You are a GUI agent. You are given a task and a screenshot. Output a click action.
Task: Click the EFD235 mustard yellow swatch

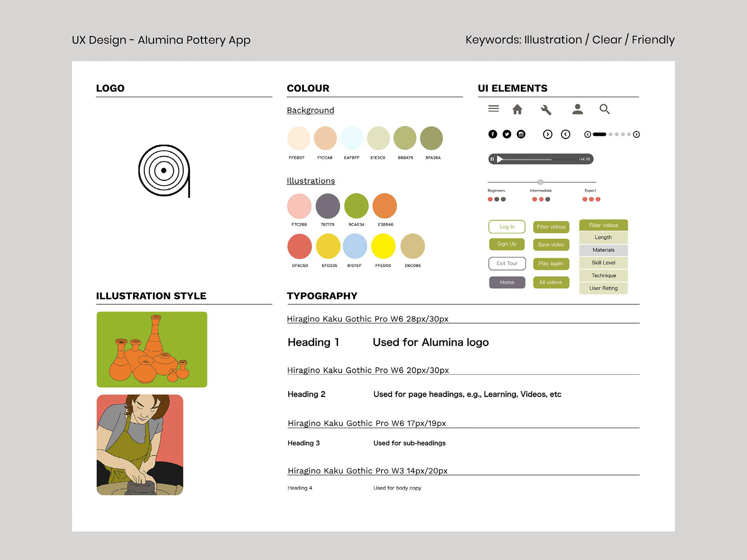point(328,246)
